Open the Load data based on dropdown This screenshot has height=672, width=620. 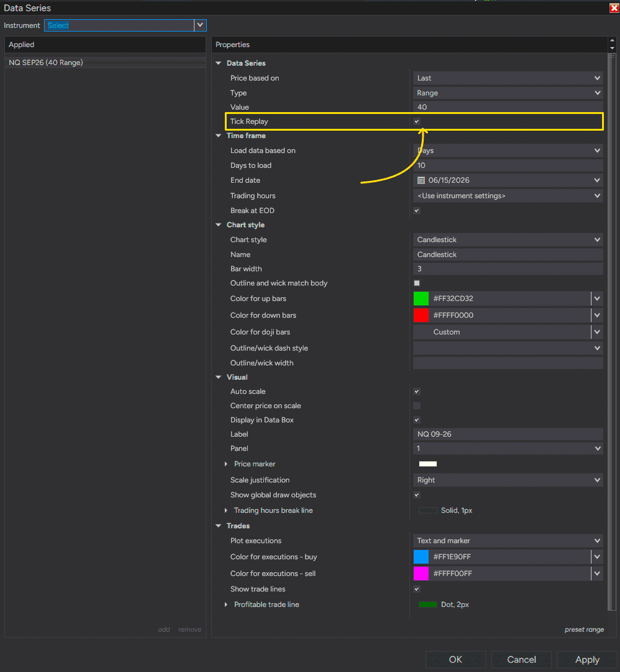click(x=508, y=151)
